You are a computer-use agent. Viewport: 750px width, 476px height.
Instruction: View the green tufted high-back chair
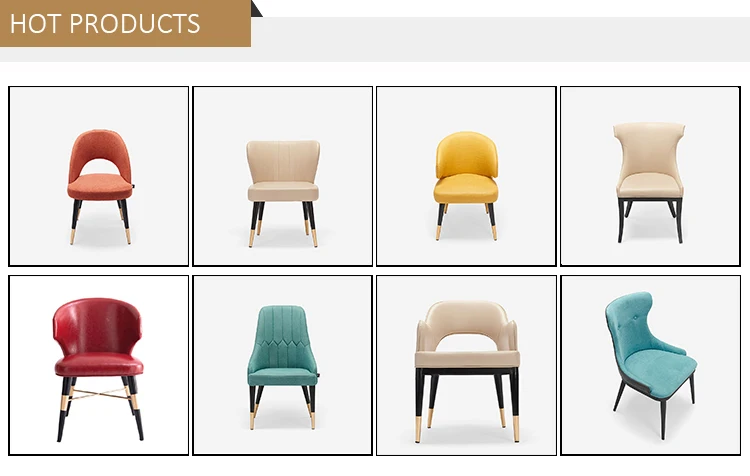point(282,365)
